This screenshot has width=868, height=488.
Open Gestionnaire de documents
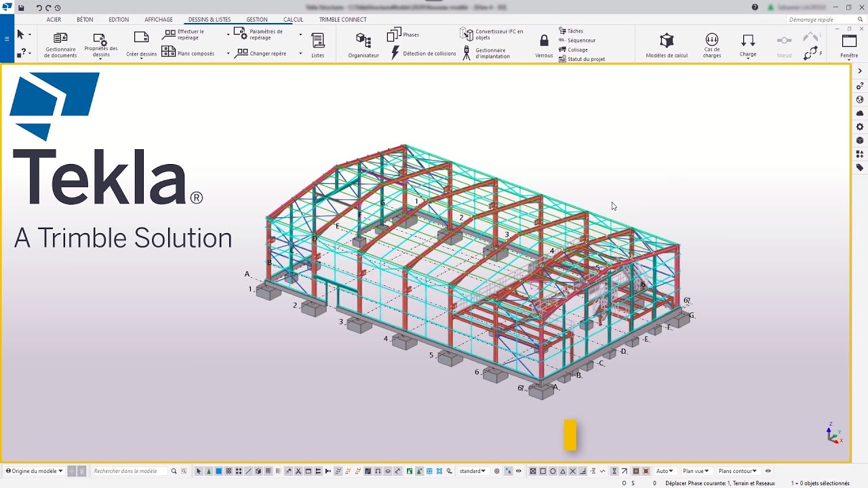pos(60,45)
